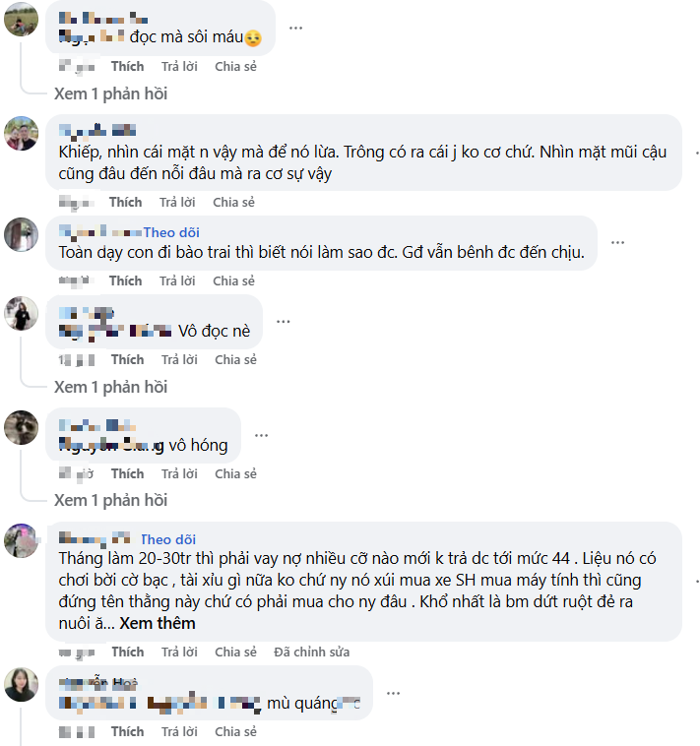This screenshot has width=700, height=746.
Task: Click the ellipsis next to "Vô đọc nè"
Action: [283, 321]
